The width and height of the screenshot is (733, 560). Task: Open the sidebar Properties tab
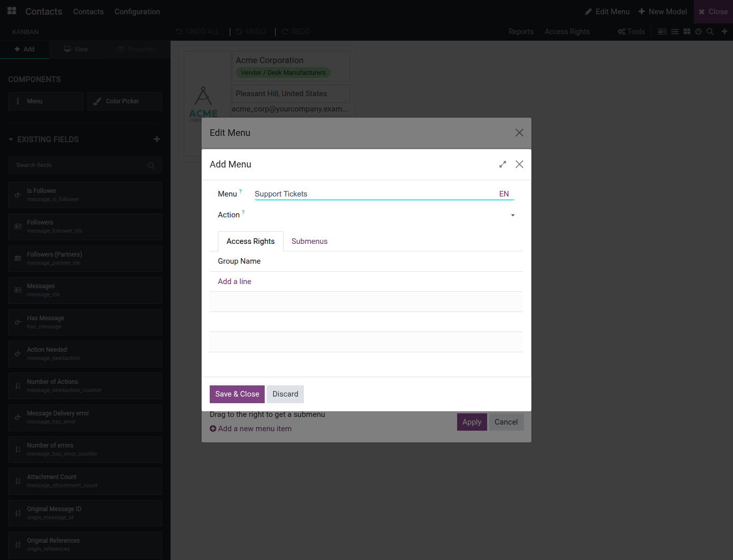(136, 49)
